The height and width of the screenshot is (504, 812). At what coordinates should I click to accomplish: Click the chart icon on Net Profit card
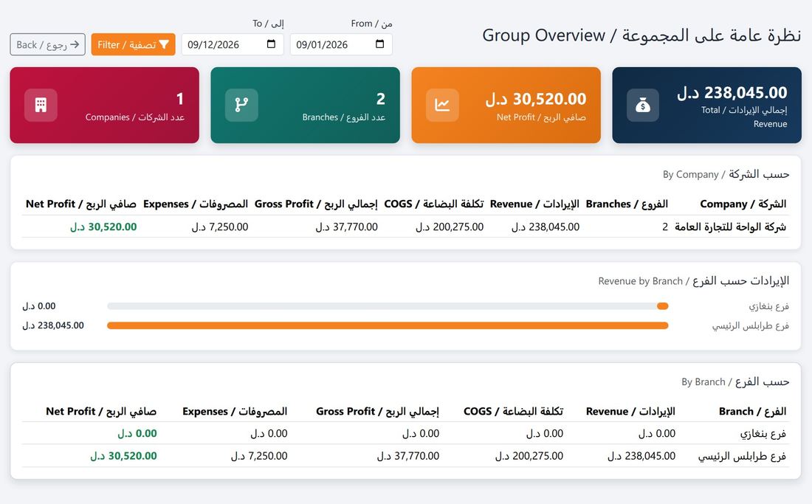(x=442, y=105)
